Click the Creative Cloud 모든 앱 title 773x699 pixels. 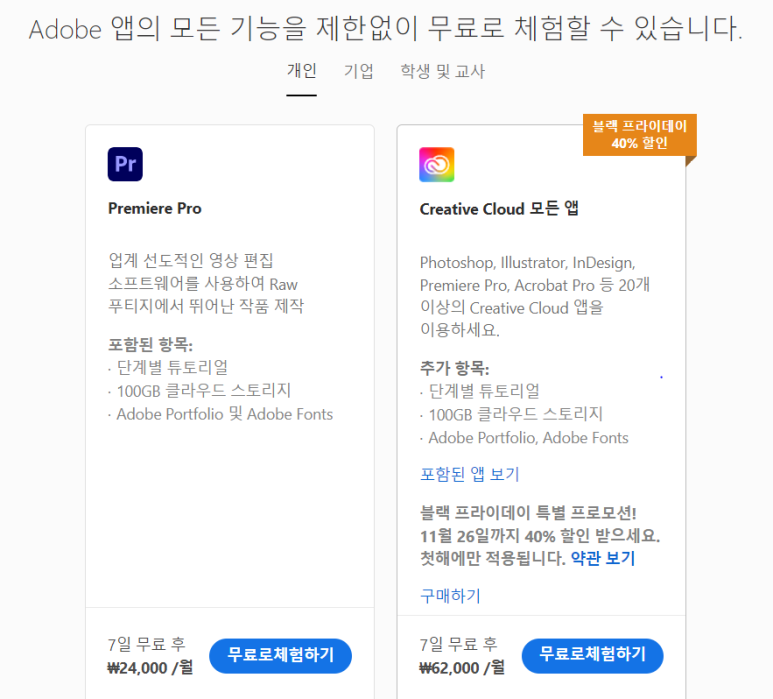tap(499, 209)
